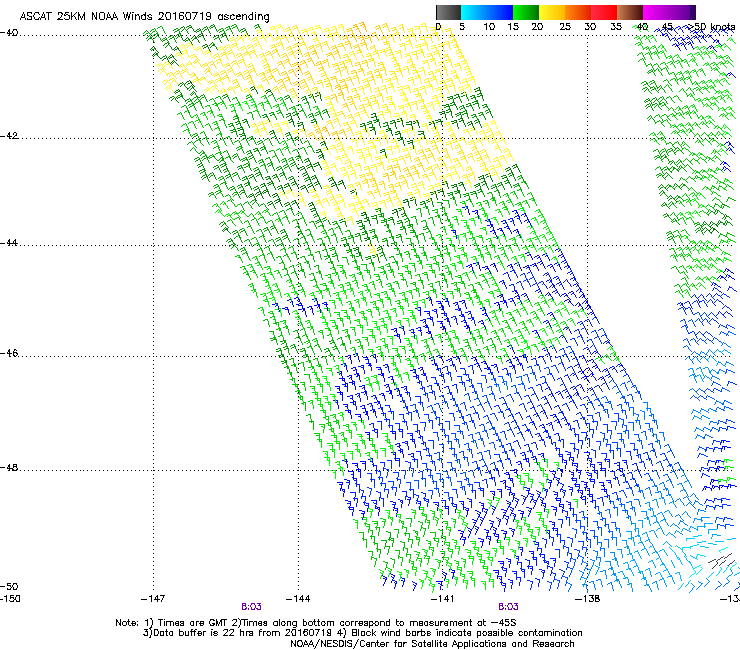
Task: Click the '>50 knots' legend label
Action: pos(711,27)
